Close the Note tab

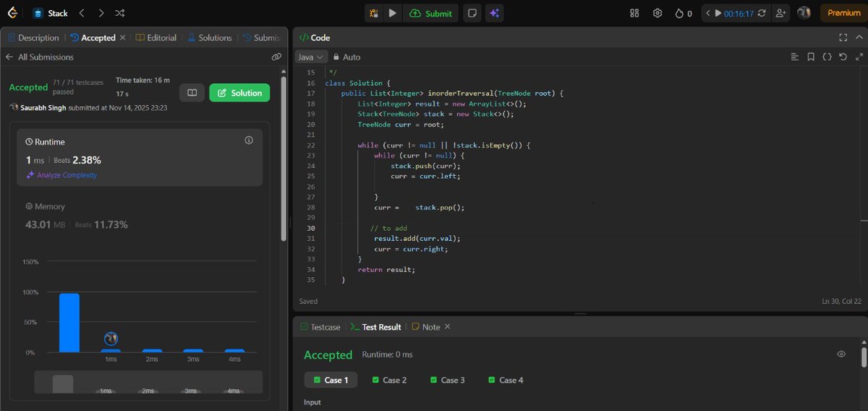pyautogui.click(x=447, y=327)
